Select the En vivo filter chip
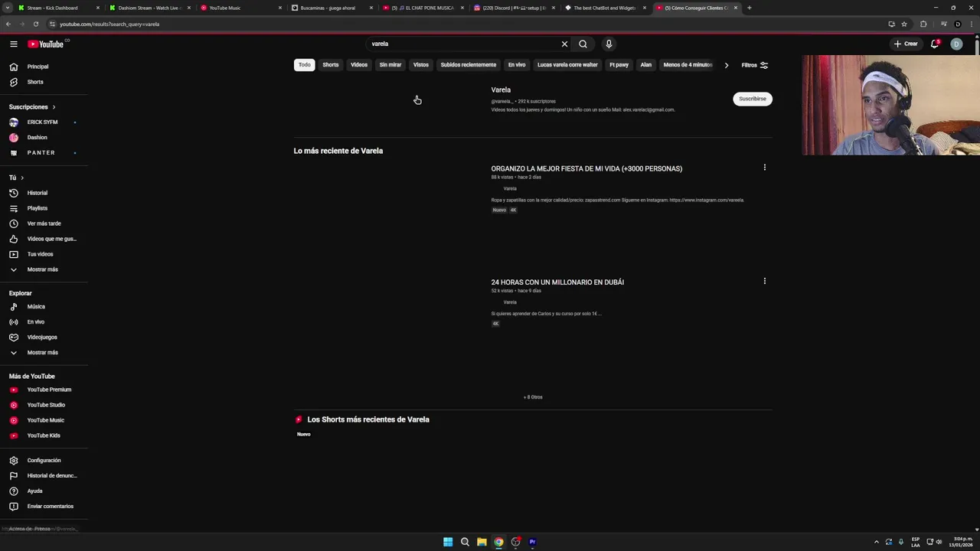 (517, 65)
